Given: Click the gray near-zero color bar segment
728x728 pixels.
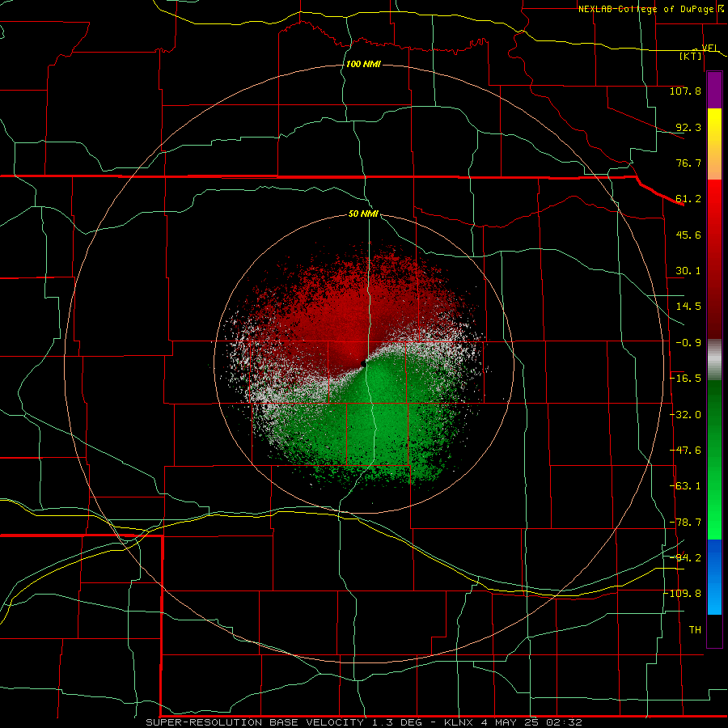Looking at the screenshot, I should 714,360.
